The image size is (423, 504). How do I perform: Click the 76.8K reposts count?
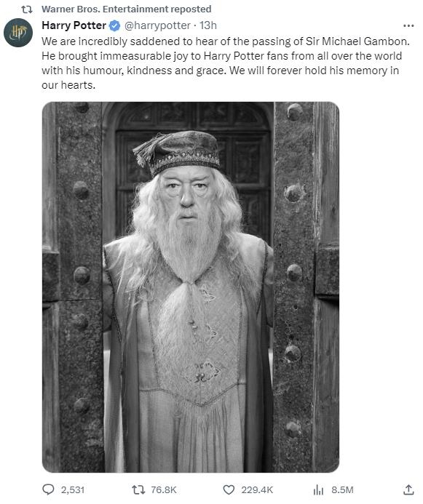(164, 490)
